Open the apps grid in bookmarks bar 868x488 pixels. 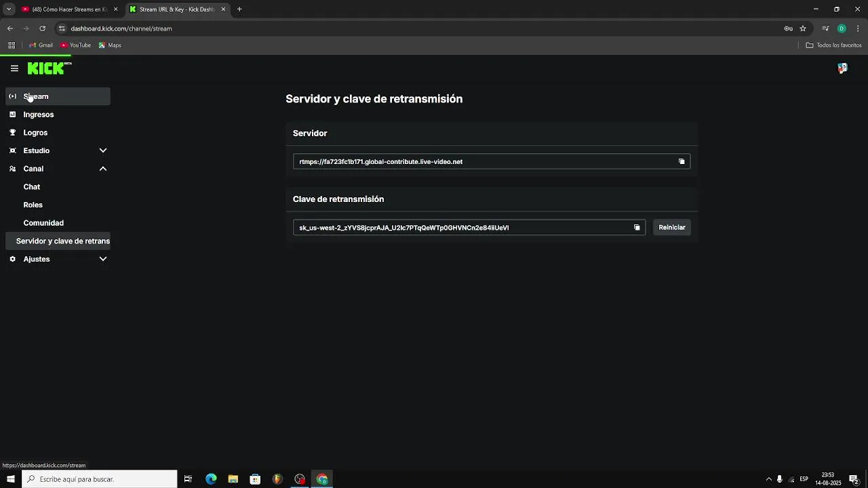click(12, 45)
